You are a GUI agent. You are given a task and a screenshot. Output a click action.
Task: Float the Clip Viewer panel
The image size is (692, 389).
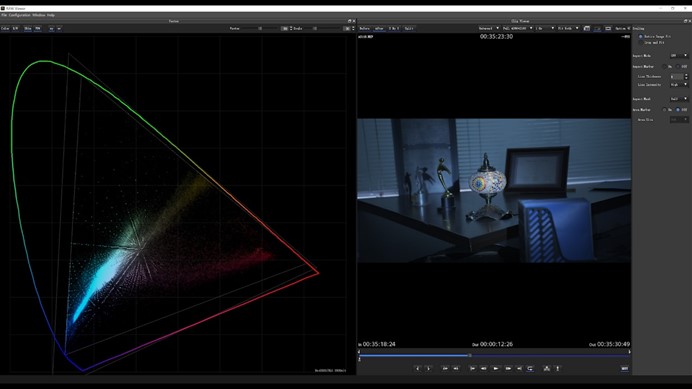685,21
